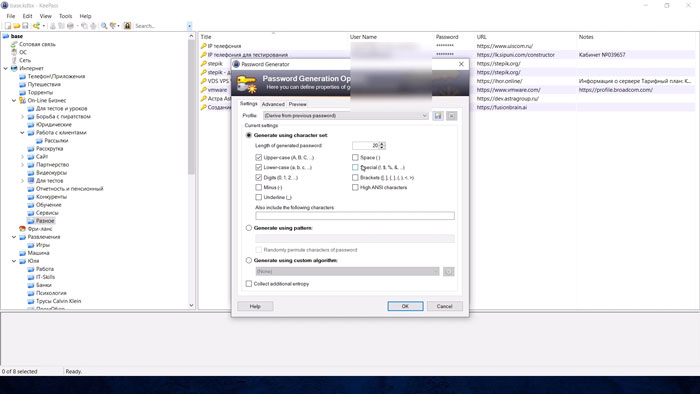Screen dimensions: 700x394
Task: Click the Сеть group icon
Action: tap(14, 60)
